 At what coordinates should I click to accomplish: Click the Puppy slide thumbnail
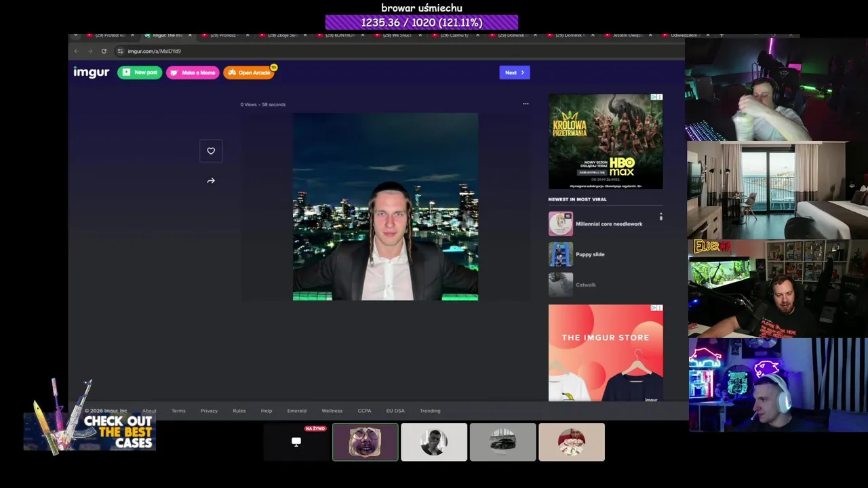[561, 254]
